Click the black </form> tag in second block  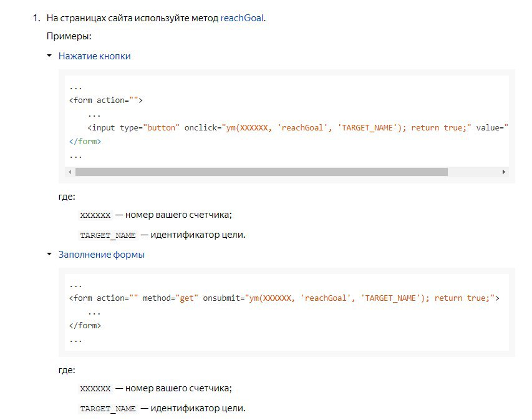point(85,325)
